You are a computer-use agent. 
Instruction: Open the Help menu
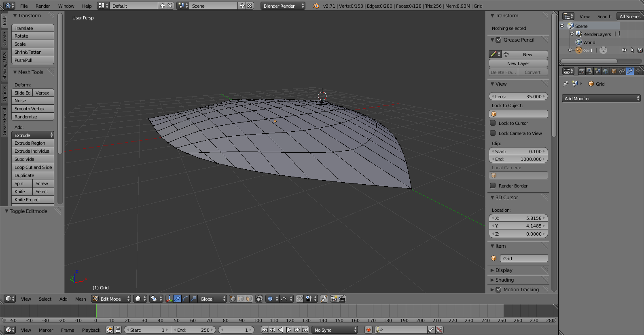pyautogui.click(x=87, y=6)
